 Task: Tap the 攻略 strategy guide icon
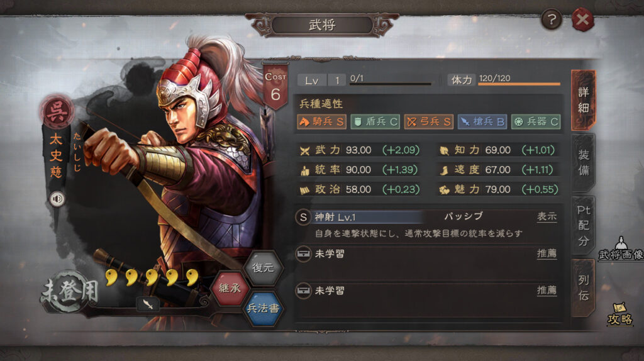click(x=619, y=314)
